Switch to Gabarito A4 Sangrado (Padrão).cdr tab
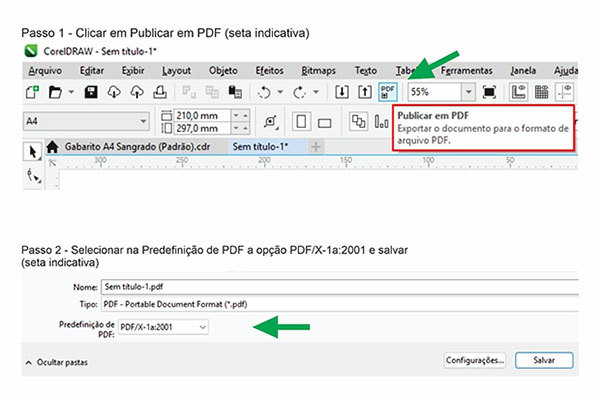The width and height of the screenshot is (600, 400). point(137,147)
